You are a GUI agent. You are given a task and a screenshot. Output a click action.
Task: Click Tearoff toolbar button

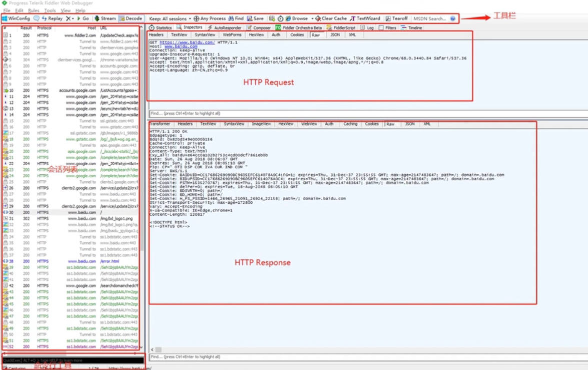pos(397,19)
